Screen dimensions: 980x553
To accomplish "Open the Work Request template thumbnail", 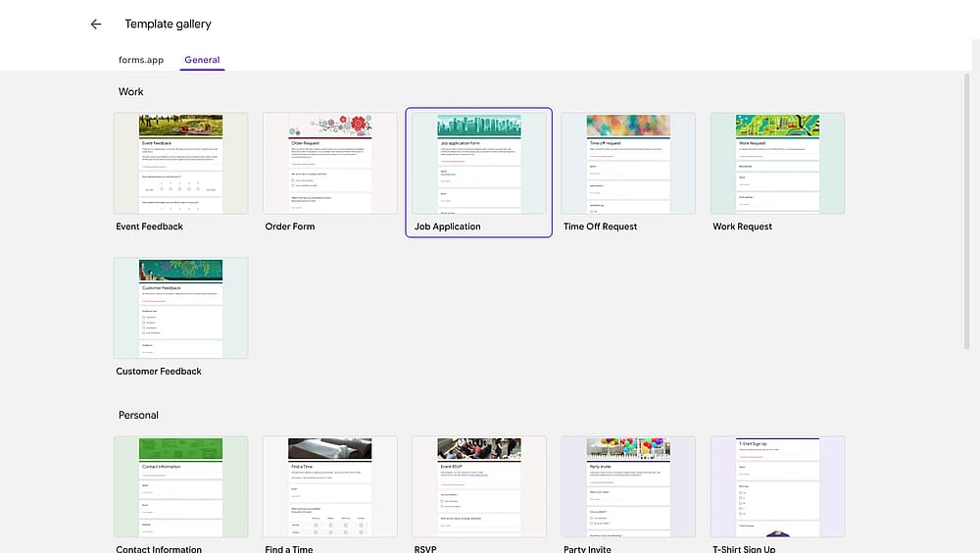I will pyautogui.click(x=777, y=164).
